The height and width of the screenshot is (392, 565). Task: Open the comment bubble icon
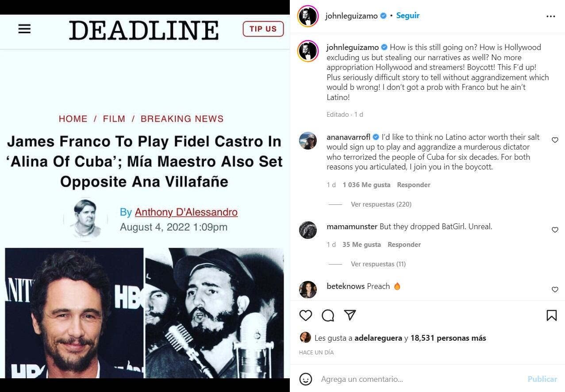[x=328, y=315]
